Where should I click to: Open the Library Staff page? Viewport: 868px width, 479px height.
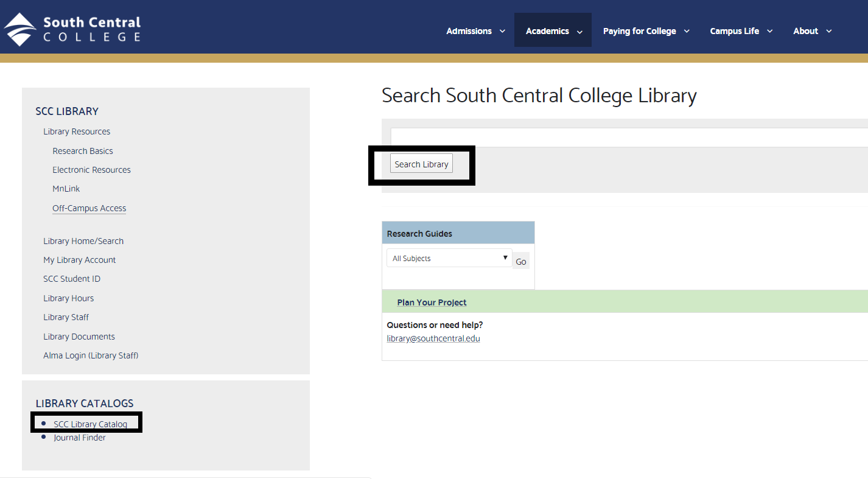pos(66,317)
